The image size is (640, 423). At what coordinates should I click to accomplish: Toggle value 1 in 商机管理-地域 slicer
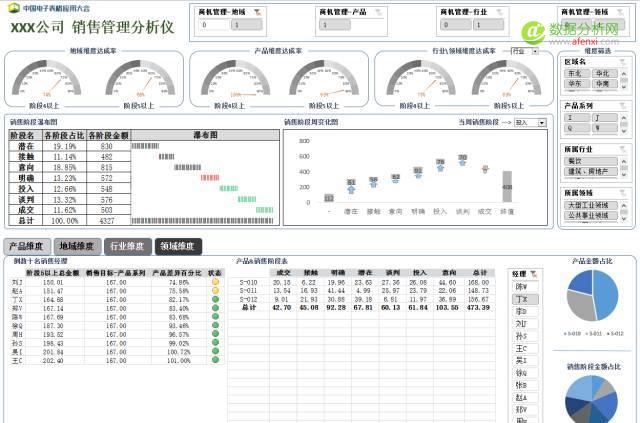point(247,25)
